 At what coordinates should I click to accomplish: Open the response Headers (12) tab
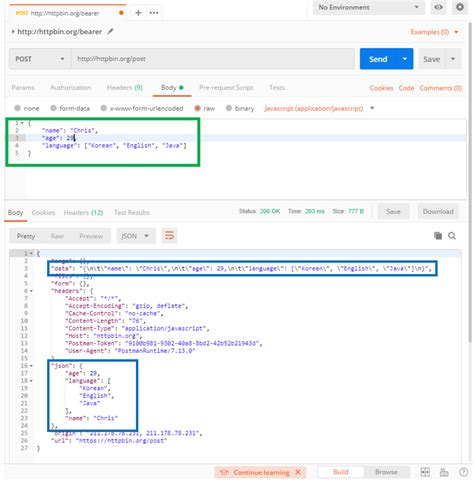83,212
